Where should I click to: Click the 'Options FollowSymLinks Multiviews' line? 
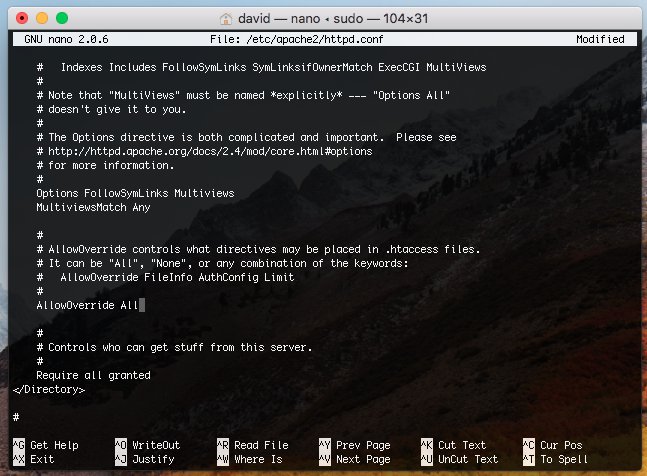click(135, 193)
